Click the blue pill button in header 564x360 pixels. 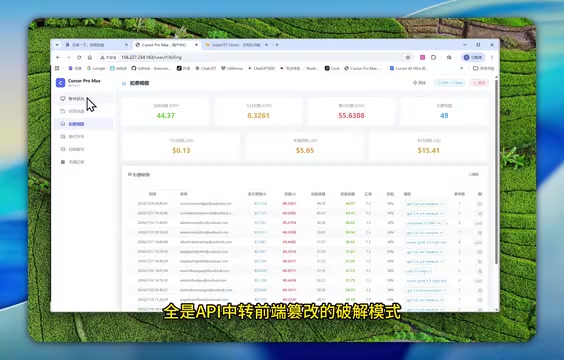tap(450, 83)
